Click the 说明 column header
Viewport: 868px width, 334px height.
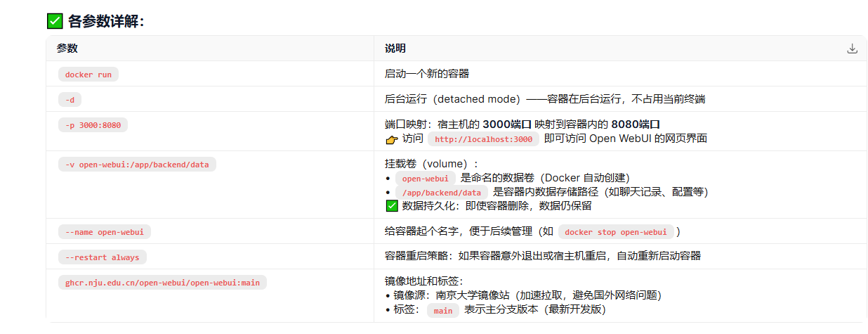(x=395, y=49)
